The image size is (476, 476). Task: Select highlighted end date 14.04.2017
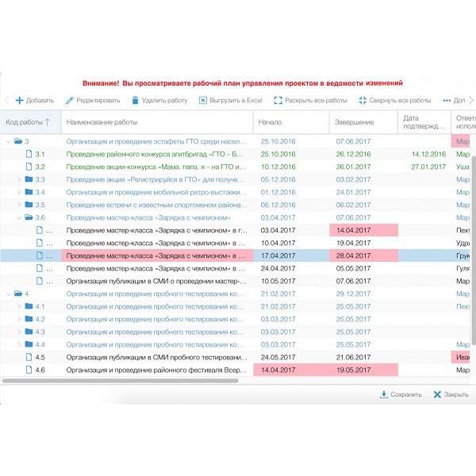click(363, 230)
